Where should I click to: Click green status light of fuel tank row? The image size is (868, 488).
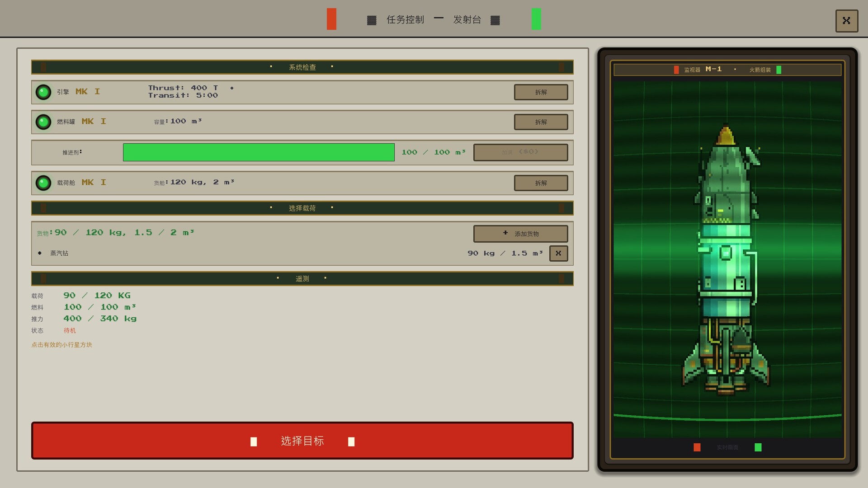tap(43, 122)
